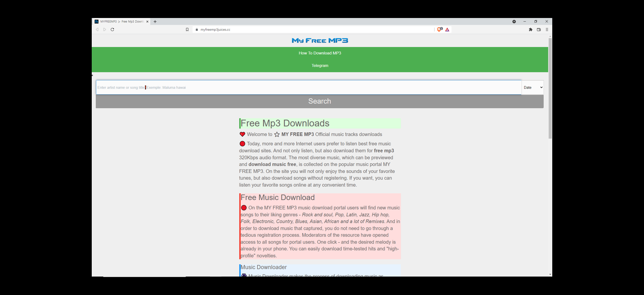Click the Music Downloader heading
The height and width of the screenshot is (295, 644).
point(263,267)
